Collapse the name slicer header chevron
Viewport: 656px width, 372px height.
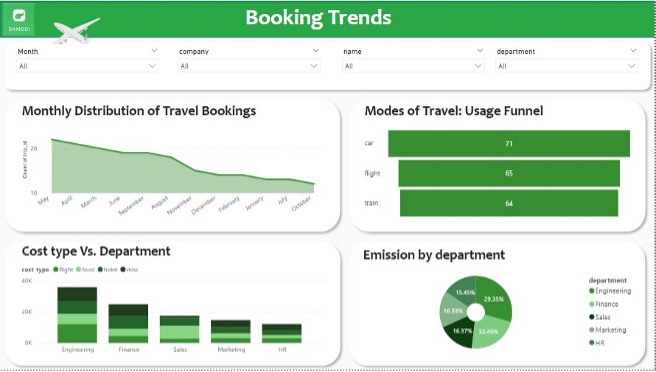(x=480, y=51)
